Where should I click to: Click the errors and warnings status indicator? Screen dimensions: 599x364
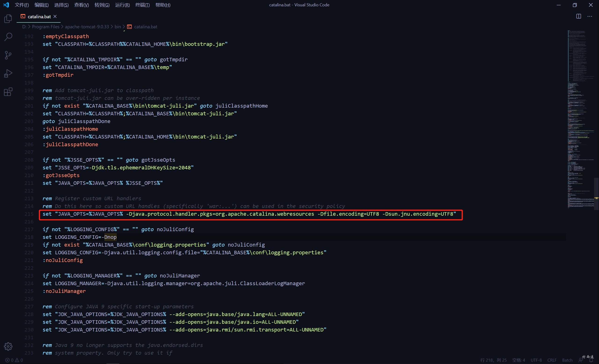(x=14, y=360)
